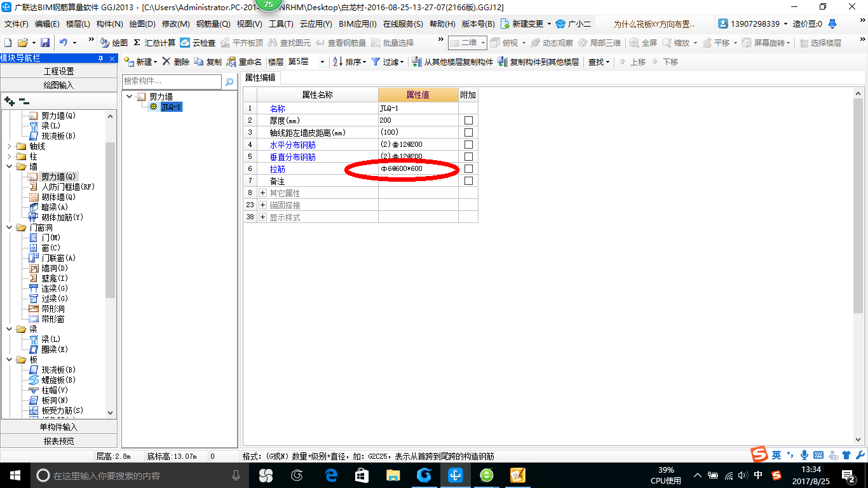Image resolution: width=868 pixels, height=488 pixels.
Task: Open File Explorer from the taskbar
Action: pos(393,475)
